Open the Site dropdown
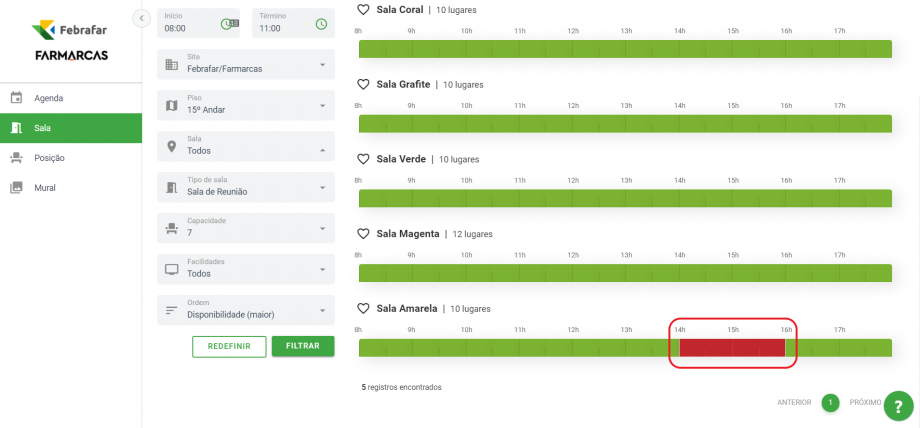The width and height of the screenshot is (920, 428). click(x=246, y=65)
